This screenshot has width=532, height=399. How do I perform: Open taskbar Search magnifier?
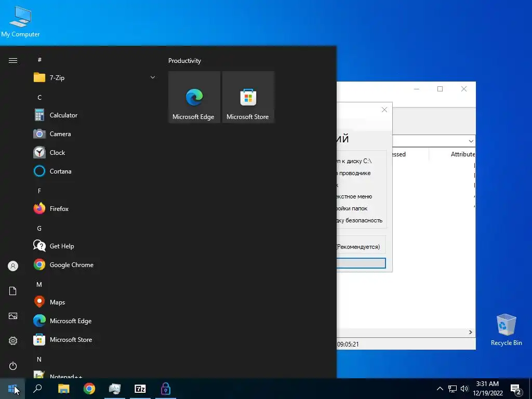37,389
